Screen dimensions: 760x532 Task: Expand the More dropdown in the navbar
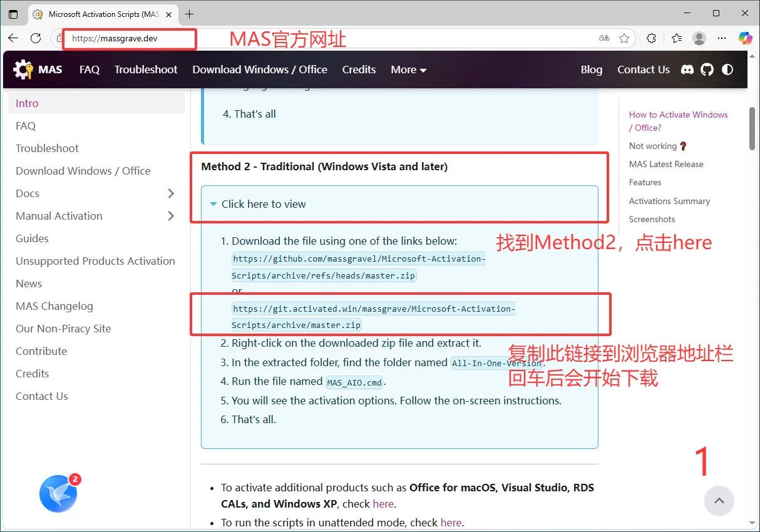click(x=409, y=69)
